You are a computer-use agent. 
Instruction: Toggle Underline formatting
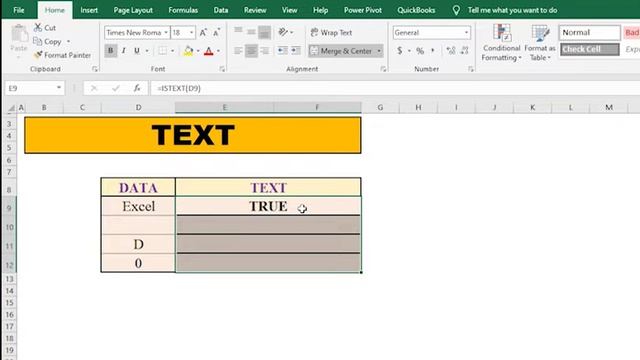[137, 51]
